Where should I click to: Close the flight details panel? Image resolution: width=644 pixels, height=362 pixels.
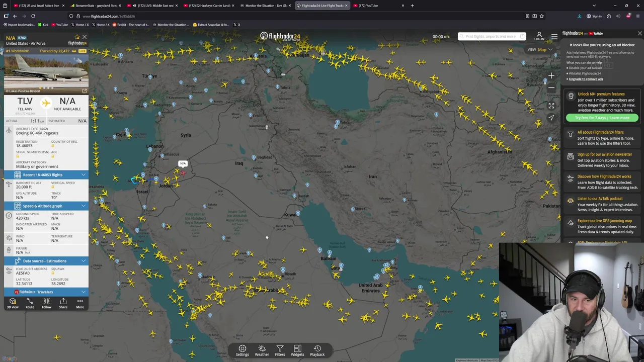click(85, 37)
